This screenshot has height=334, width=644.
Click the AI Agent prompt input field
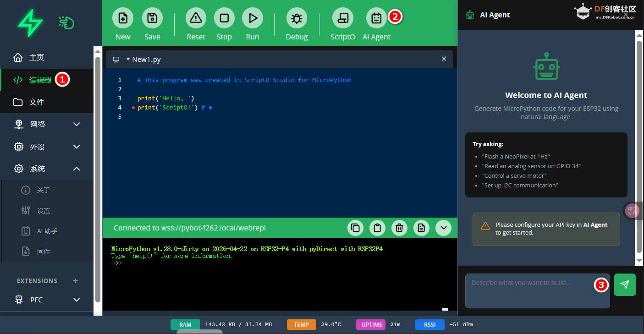532,290
